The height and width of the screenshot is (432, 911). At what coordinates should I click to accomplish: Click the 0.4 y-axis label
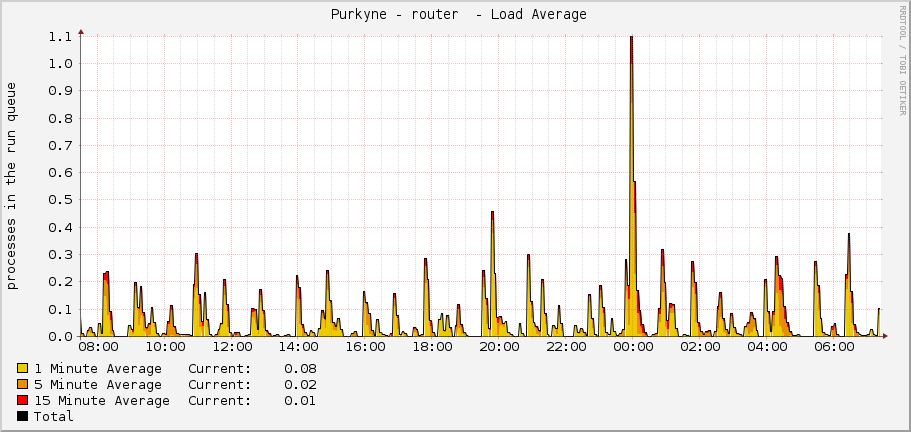pyautogui.click(x=59, y=227)
